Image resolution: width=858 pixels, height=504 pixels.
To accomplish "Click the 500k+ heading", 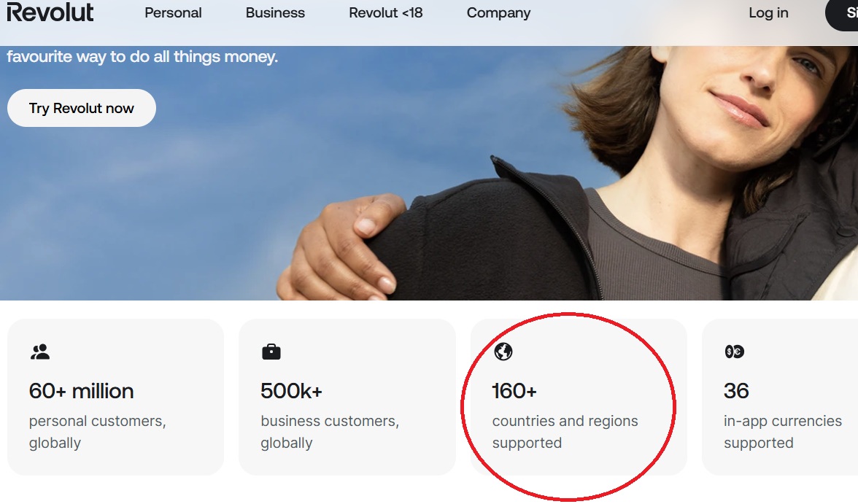I will tap(291, 391).
